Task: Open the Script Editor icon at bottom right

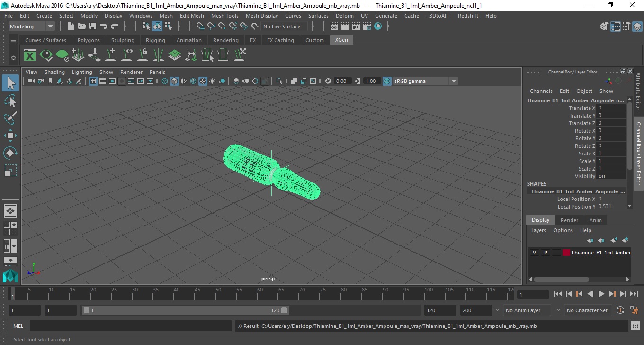Action: pyautogui.click(x=635, y=326)
